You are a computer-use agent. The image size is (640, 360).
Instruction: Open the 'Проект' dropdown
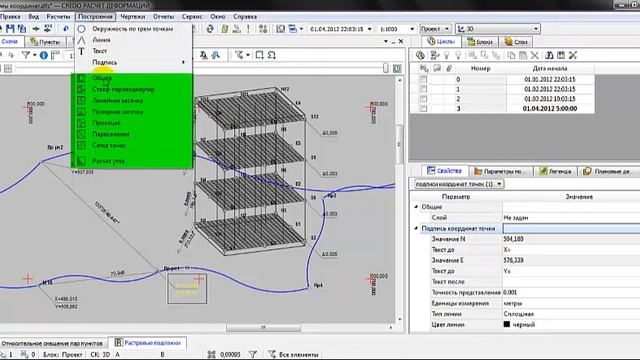[x=436, y=29]
